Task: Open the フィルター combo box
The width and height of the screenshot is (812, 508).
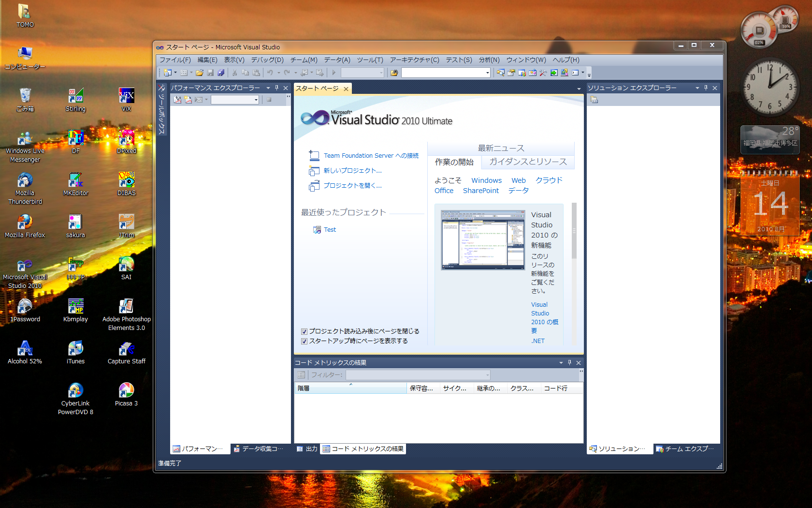Action: click(x=418, y=375)
